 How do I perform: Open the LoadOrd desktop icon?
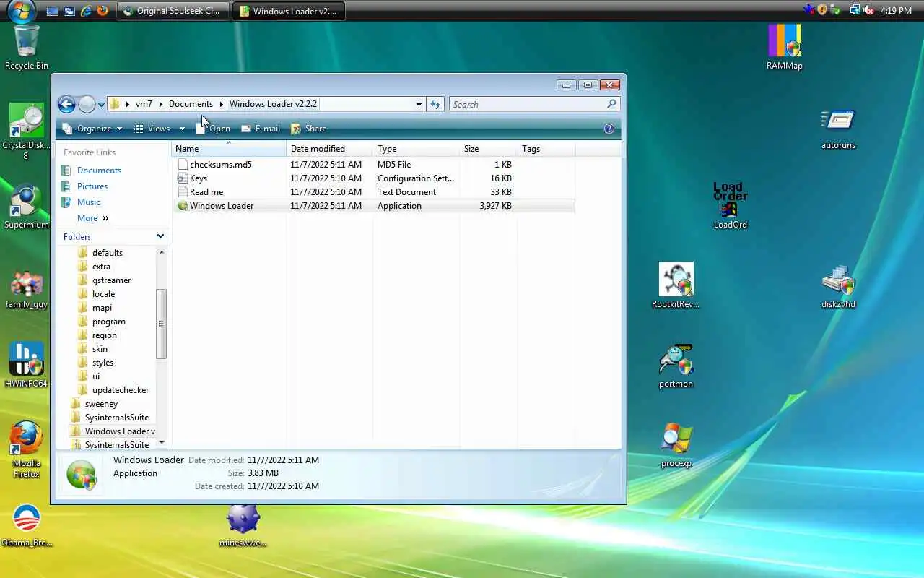point(730,206)
